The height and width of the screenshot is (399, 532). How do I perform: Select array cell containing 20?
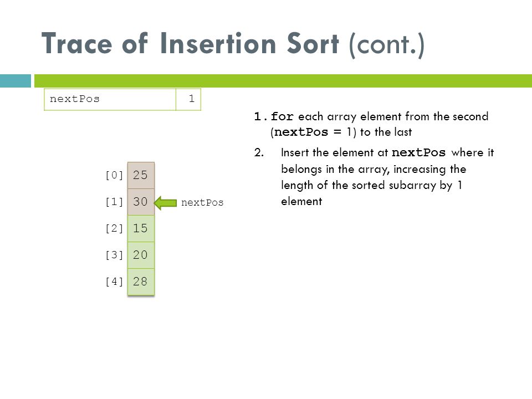(x=141, y=255)
